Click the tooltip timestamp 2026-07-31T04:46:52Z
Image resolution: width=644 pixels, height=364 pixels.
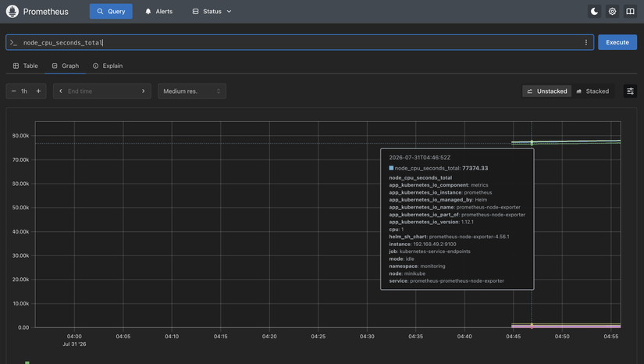coord(420,157)
